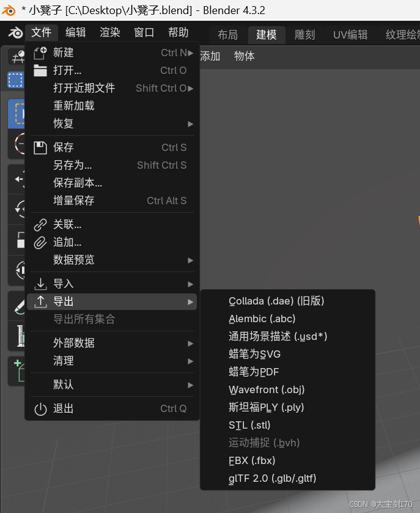Export as 斯坦福PLY (.ply)
420x513 pixels.
[x=287, y=407]
